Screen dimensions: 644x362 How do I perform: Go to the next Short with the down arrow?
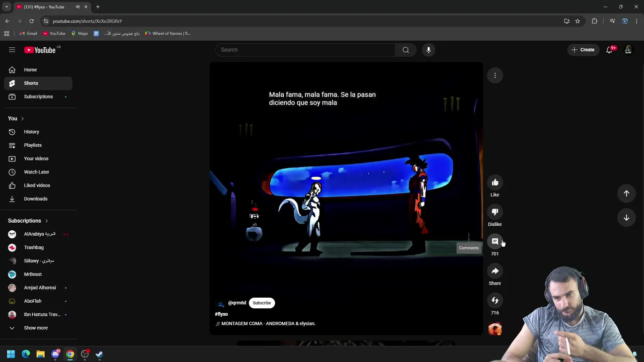pos(626,218)
